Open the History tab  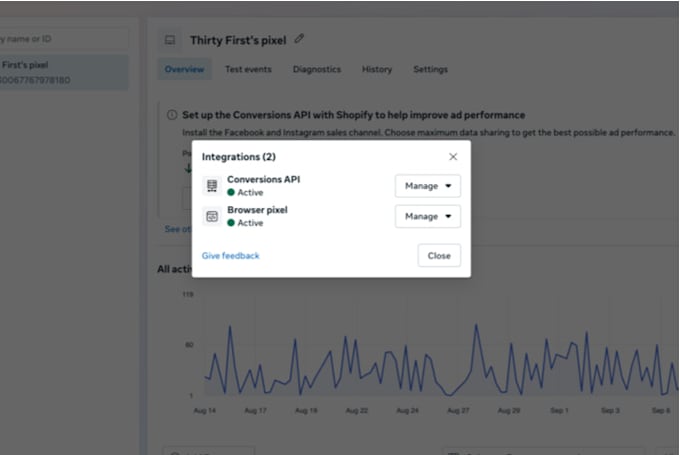coord(376,69)
